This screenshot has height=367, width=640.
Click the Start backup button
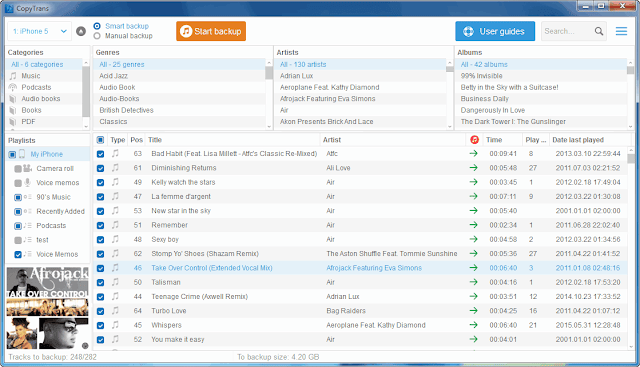pyautogui.click(x=211, y=31)
